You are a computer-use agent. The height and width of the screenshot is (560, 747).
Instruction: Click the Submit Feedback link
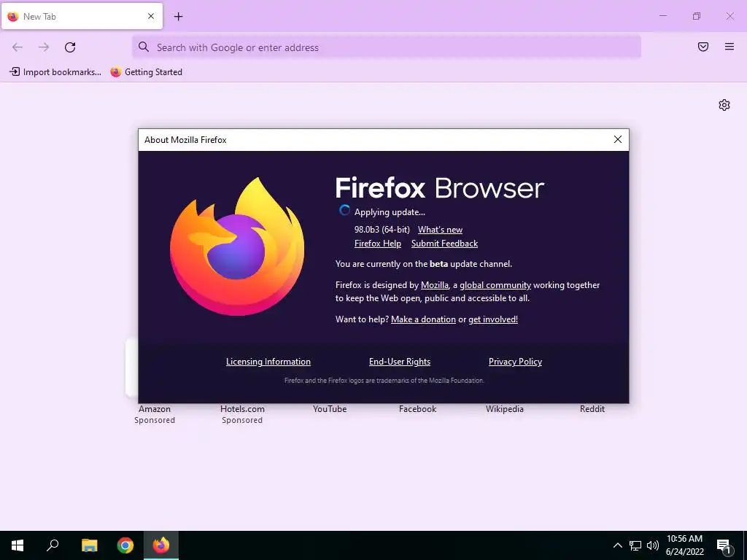(x=444, y=244)
